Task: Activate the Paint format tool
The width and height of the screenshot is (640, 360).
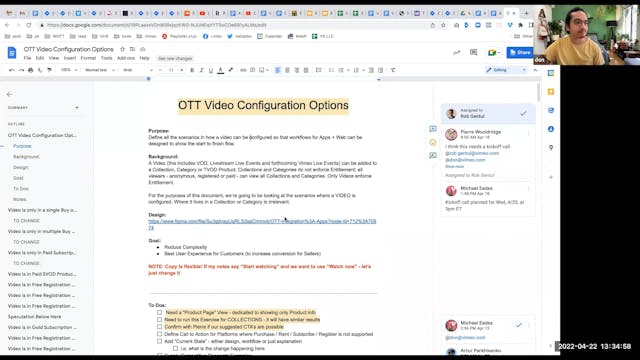Action: 49,70
